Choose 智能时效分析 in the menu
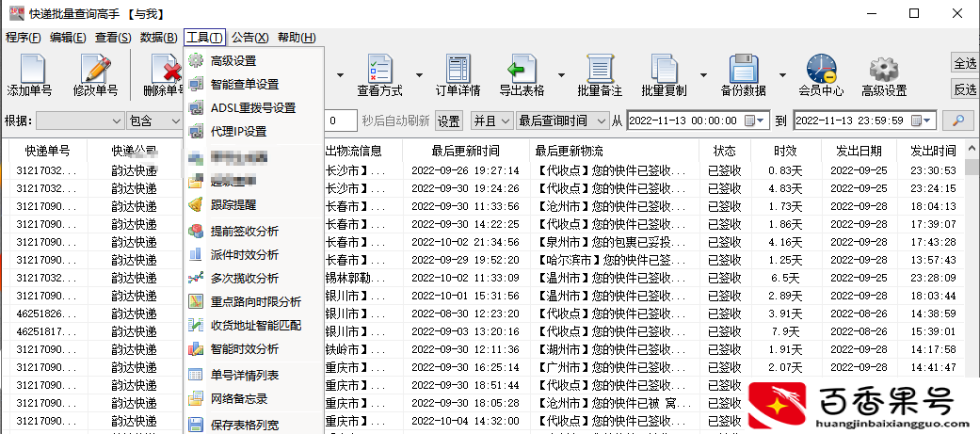 [254, 348]
